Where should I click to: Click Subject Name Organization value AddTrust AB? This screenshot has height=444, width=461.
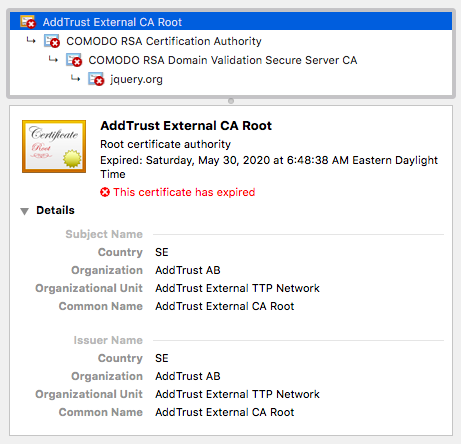188,270
